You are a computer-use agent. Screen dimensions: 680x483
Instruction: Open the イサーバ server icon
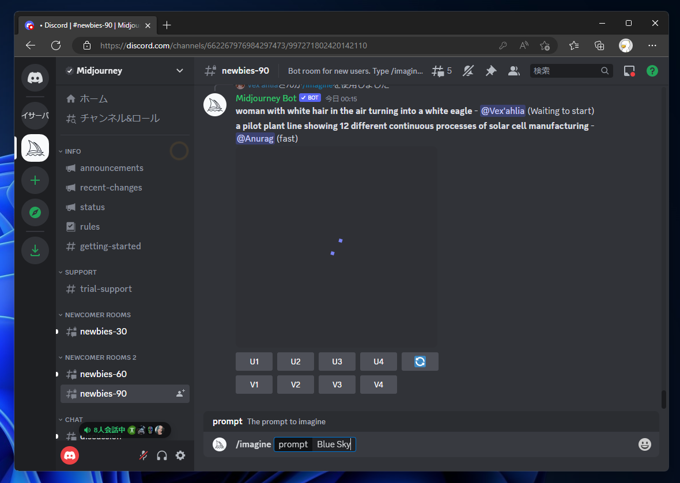tap(35, 115)
